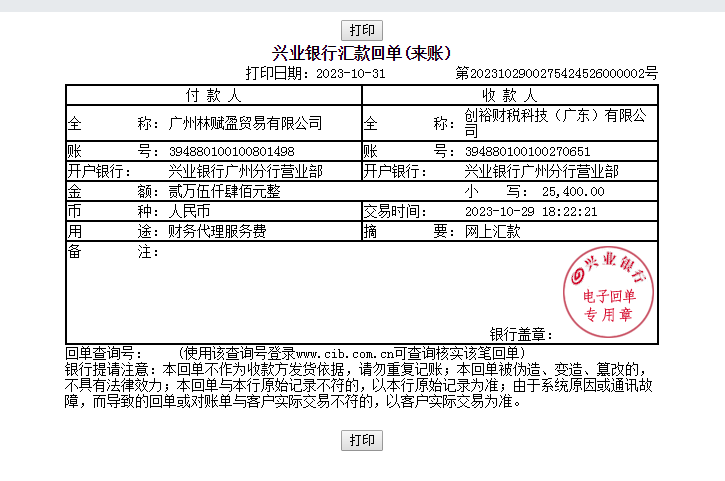Select payee name 创裕财税科技（广东）有限公司
Image resolution: width=725 pixels, height=481 pixels.
(555, 123)
